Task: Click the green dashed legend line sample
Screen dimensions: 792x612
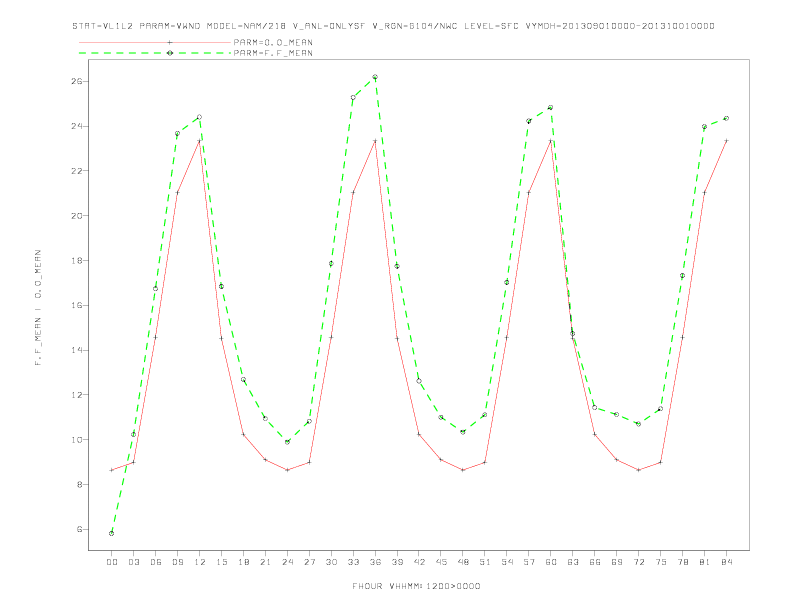Action: 155,53
